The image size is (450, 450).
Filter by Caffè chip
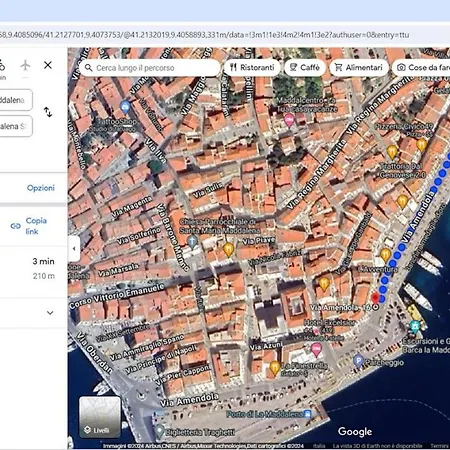[305, 67]
